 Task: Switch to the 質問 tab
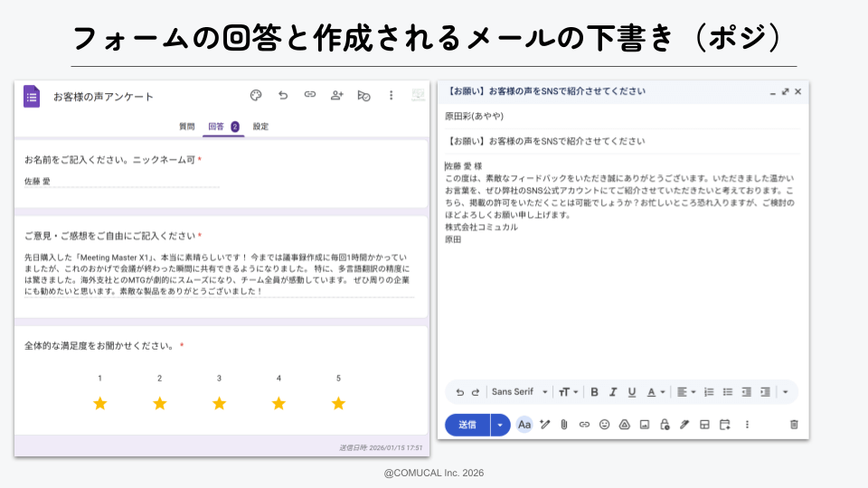click(x=186, y=127)
